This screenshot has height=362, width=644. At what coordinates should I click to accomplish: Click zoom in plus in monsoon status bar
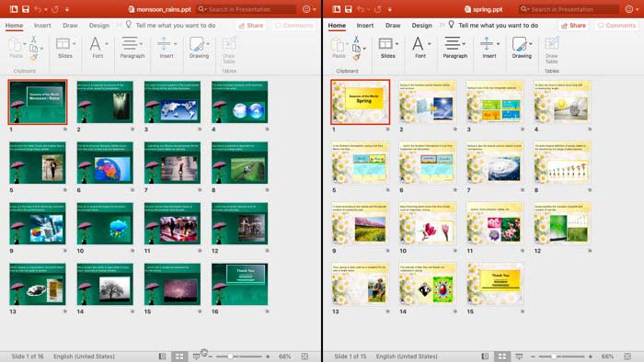click(x=268, y=356)
